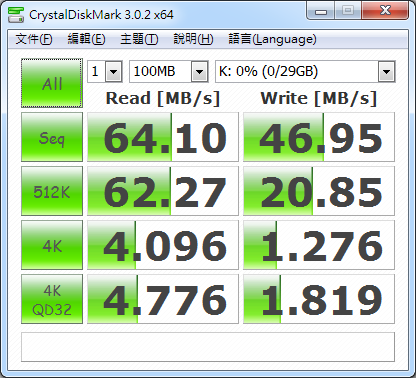Select the 4K read result 4.096

click(x=163, y=245)
